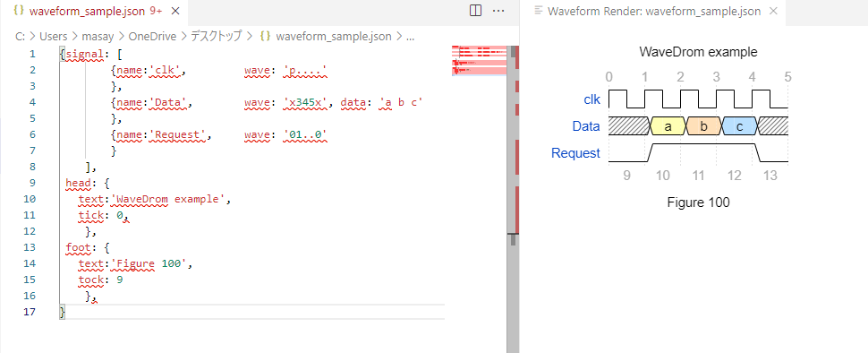Click line number 17 in gutter
This screenshot has height=353, width=868.
click(30, 312)
